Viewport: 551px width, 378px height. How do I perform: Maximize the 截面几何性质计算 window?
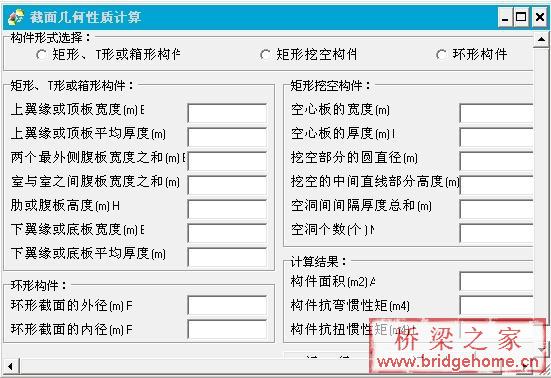(x=521, y=17)
